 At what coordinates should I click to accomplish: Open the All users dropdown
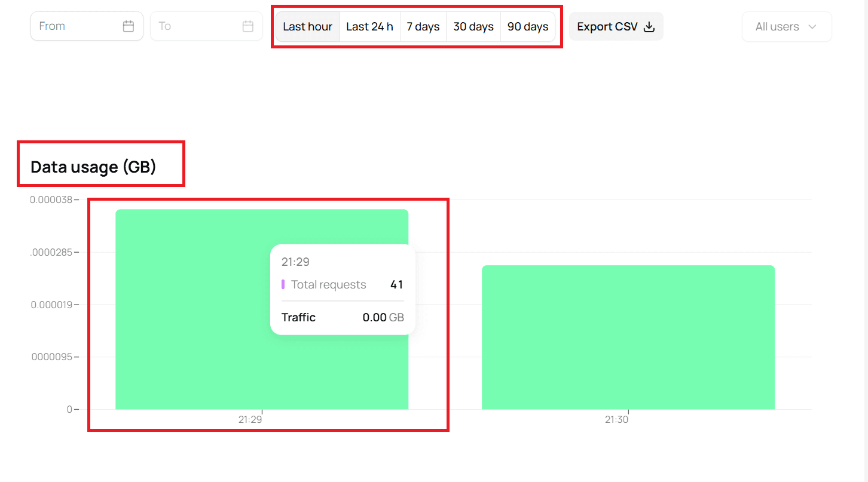(787, 26)
